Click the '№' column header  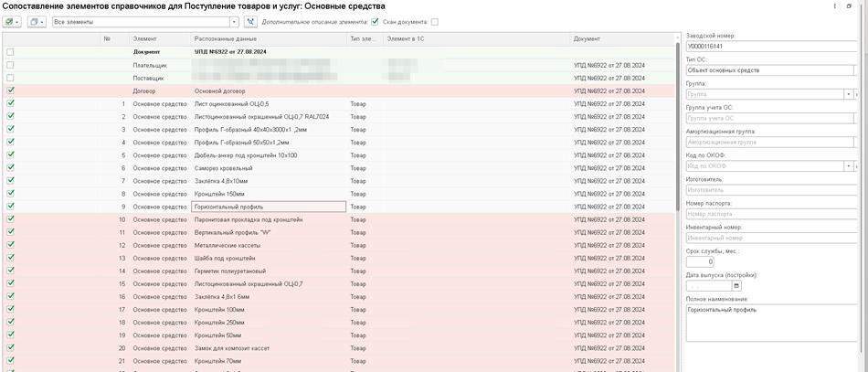(x=114, y=38)
